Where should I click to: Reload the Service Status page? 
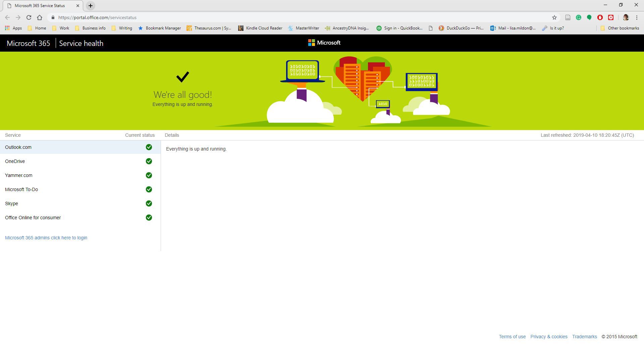click(x=29, y=17)
